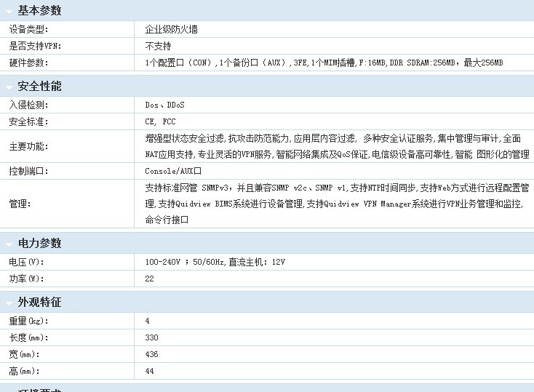Click the 入侵检测 row label
534x392 pixels.
28,105
